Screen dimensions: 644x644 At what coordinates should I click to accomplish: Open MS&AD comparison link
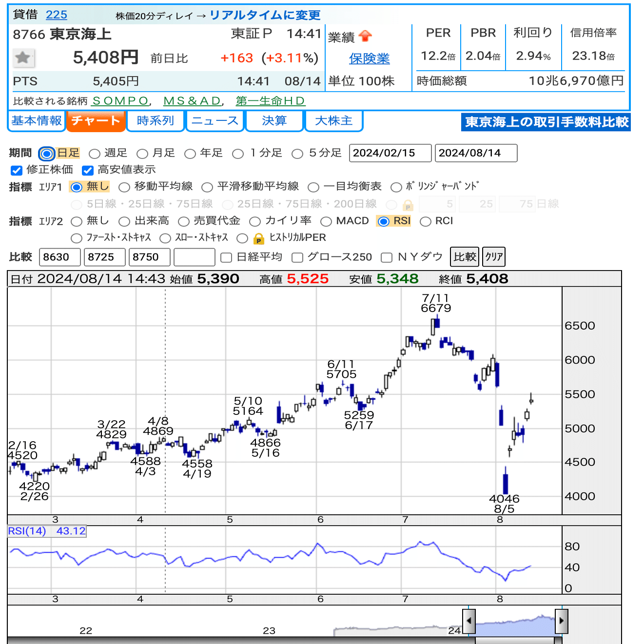coord(193,101)
